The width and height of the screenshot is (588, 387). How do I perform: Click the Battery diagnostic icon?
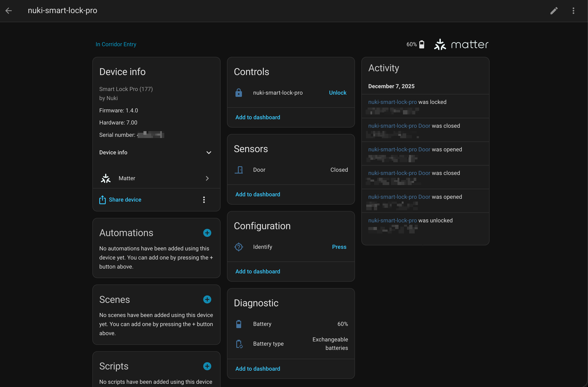[x=239, y=324]
